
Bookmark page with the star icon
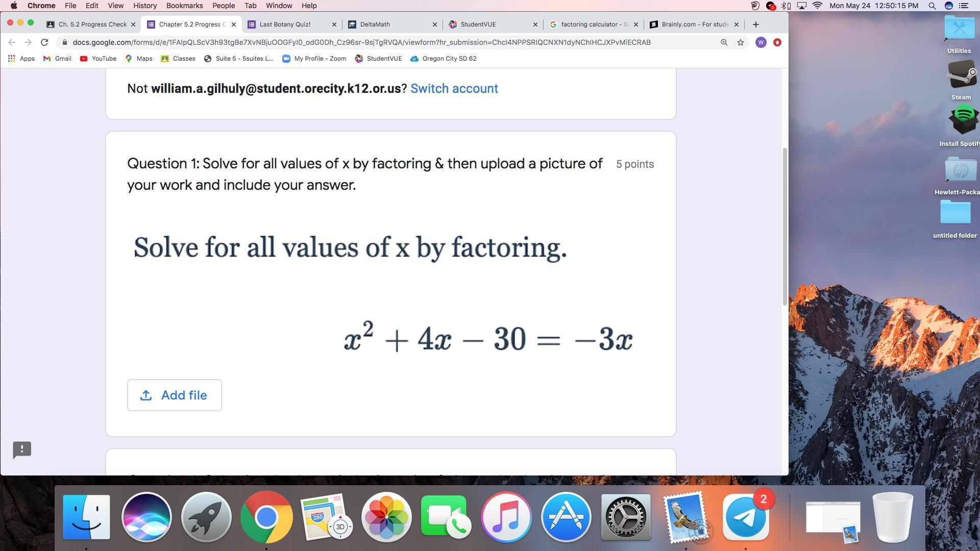[x=740, y=42]
